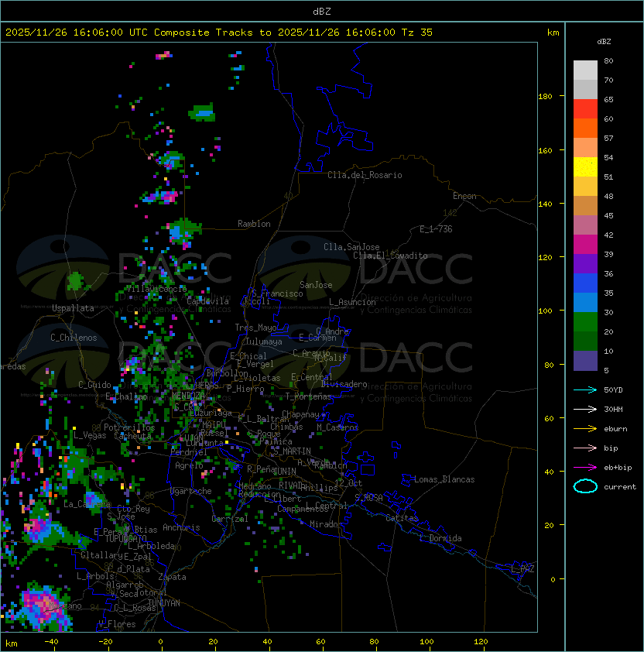
Task: Click the 'Ramblon' place label
Action: point(254,224)
